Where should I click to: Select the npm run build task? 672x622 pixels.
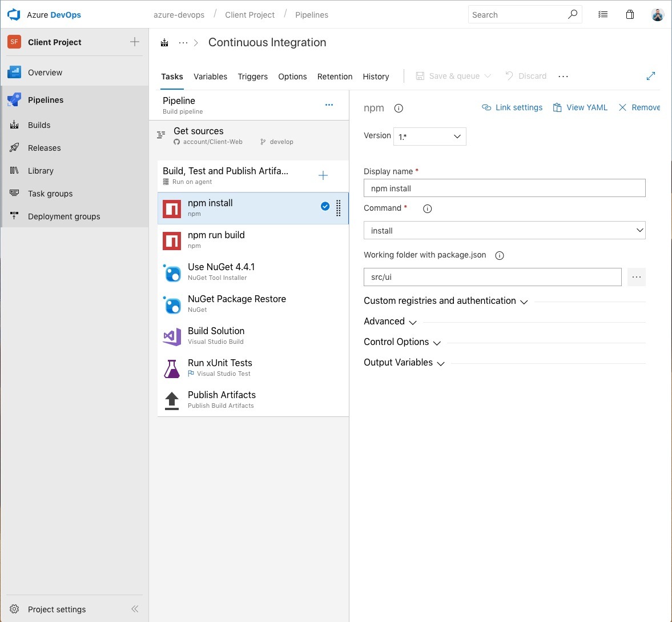coord(253,240)
